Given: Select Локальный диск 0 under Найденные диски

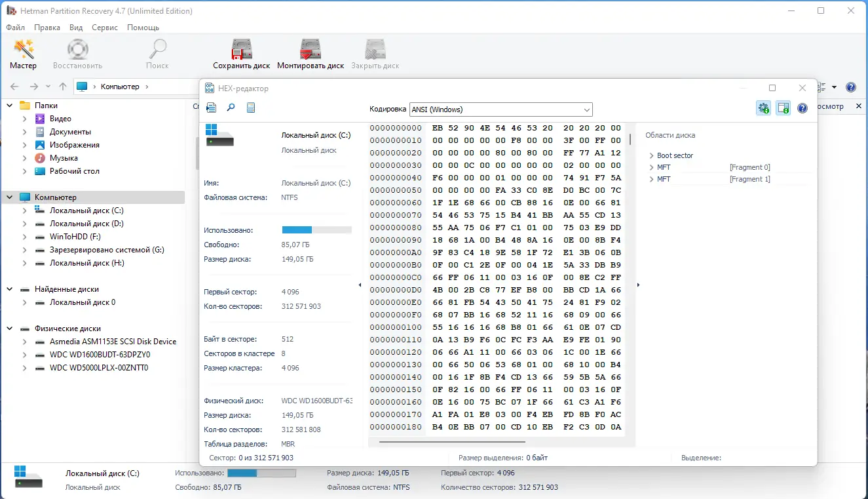Looking at the screenshot, I should pos(83,302).
